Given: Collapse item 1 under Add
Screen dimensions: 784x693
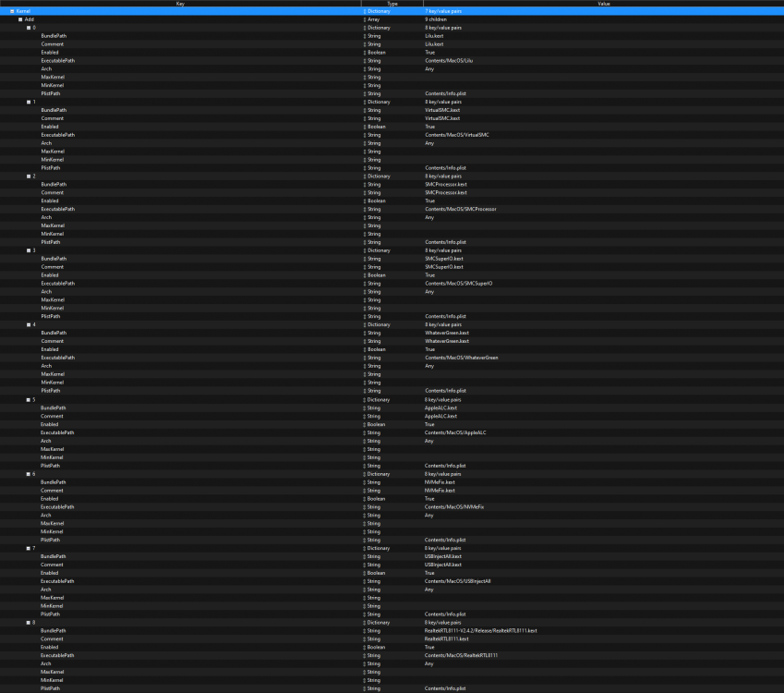Looking at the screenshot, I should pos(29,102).
